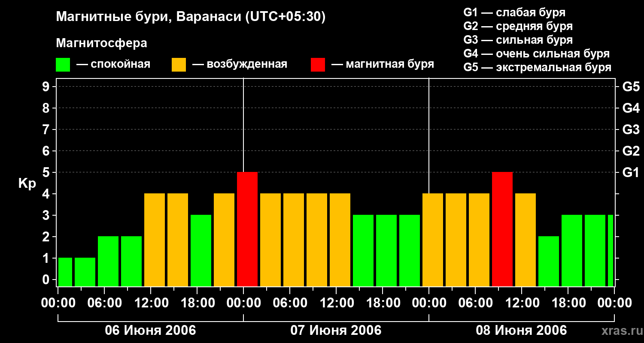Click the 18:00 time label above '08 Июня 2006'
Viewport: 644px width, 343px height.
click(568, 303)
